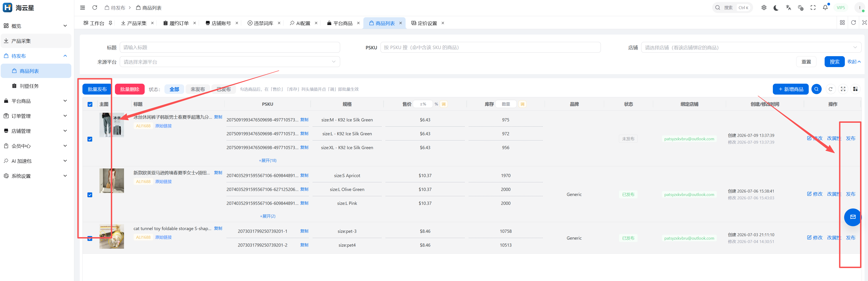Open the column settings grid icon in toolbar
The height and width of the screenshot is (281, 868).
[855, 89]
